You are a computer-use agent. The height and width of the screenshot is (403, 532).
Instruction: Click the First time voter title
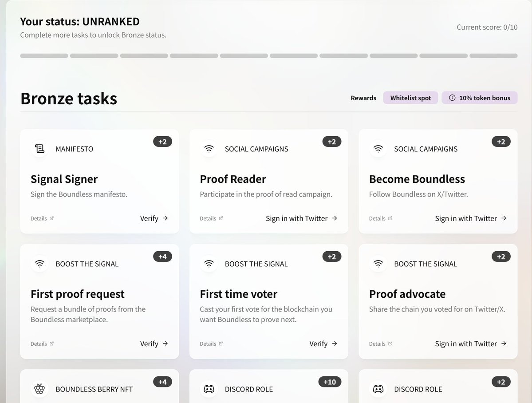tap(239, 294)
